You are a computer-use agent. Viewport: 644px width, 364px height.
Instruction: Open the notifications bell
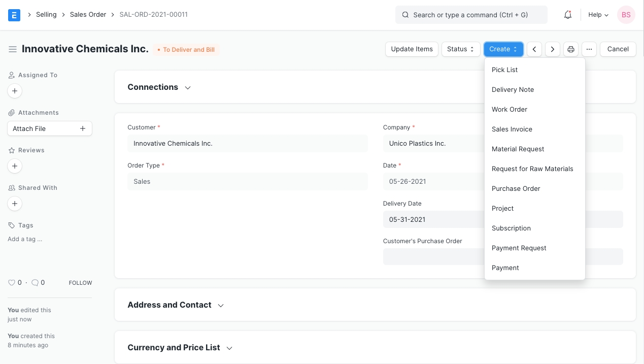coord(568,15)
